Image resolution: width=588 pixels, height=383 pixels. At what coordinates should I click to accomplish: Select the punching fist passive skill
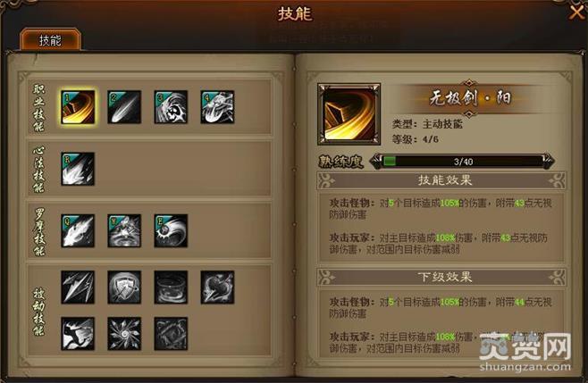click(x=78, y=334)
